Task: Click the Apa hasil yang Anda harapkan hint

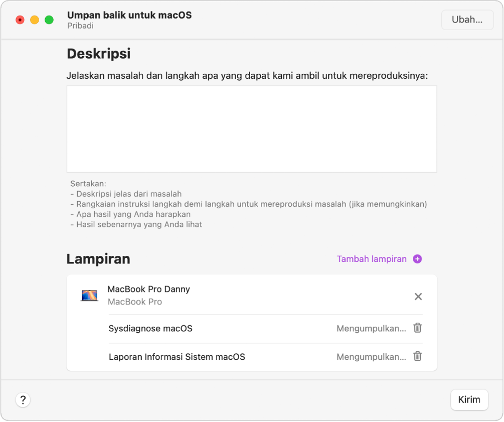Action: (x=130, y=214)
